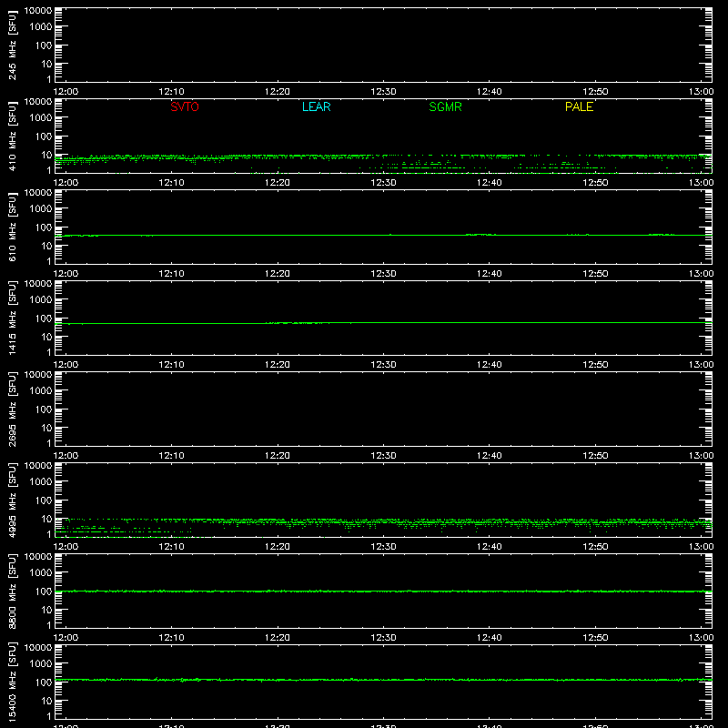Click the 12:00 tick under the 8800 MHz panel
Screen dimensions: 728x728
66,638
